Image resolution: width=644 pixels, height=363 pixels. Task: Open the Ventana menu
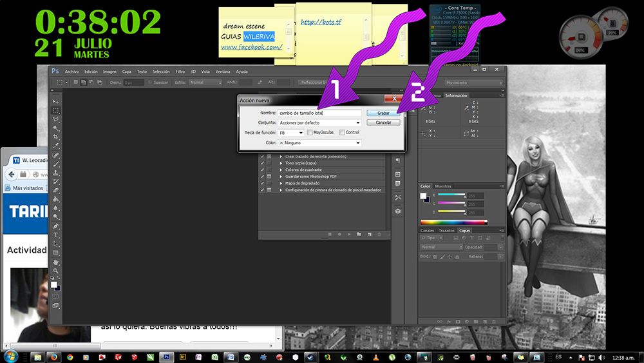223,72
